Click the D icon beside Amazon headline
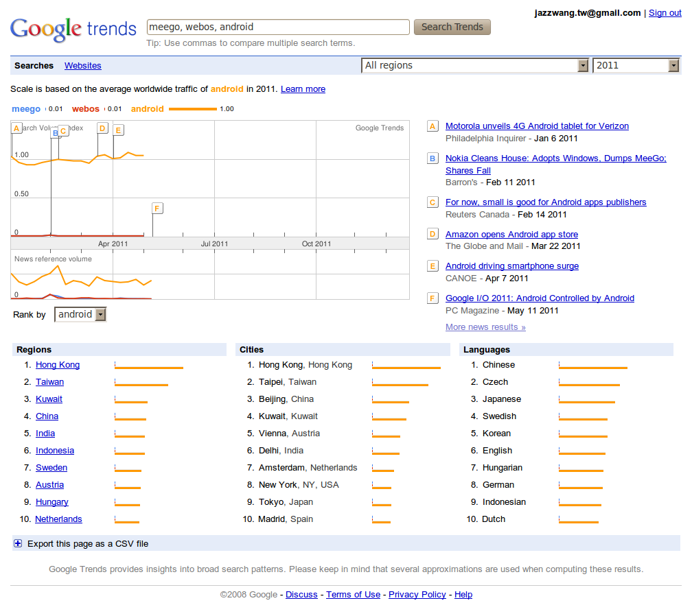The height and width of the screenshot is (616, 692). pyautogui.click(x=432, y=234)
